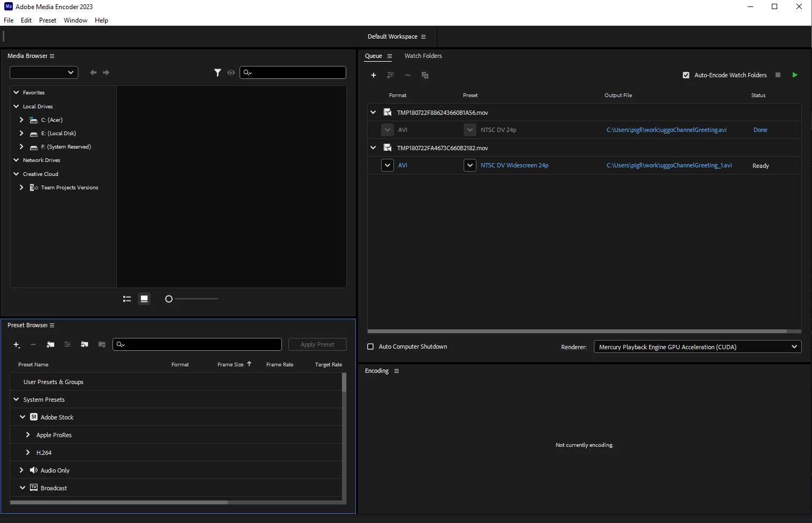This screenshot has width=812, height=523.
Task: Switch to the Watch Folders tab
Action: (x=423, y=56)
